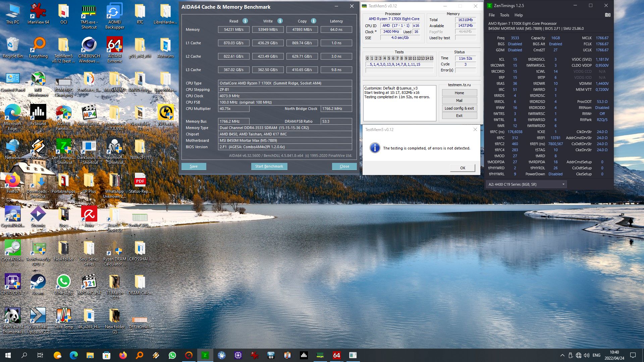The height and width of the screenshot is (362, 644).
Task: Click Close button in AIDA64 benchmark
Action: coord(344,166)
